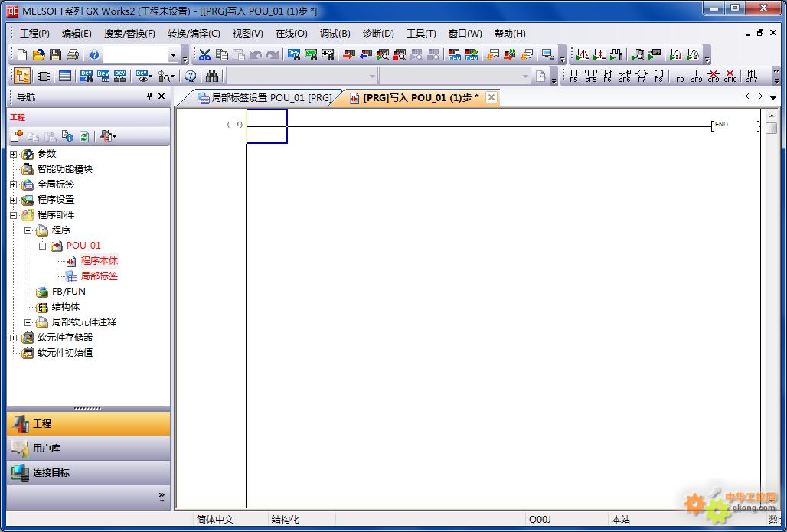The image size is (787, 532).
Task: Insert rising pulse contact sF7 icon
Action: [x=751, y=77]
